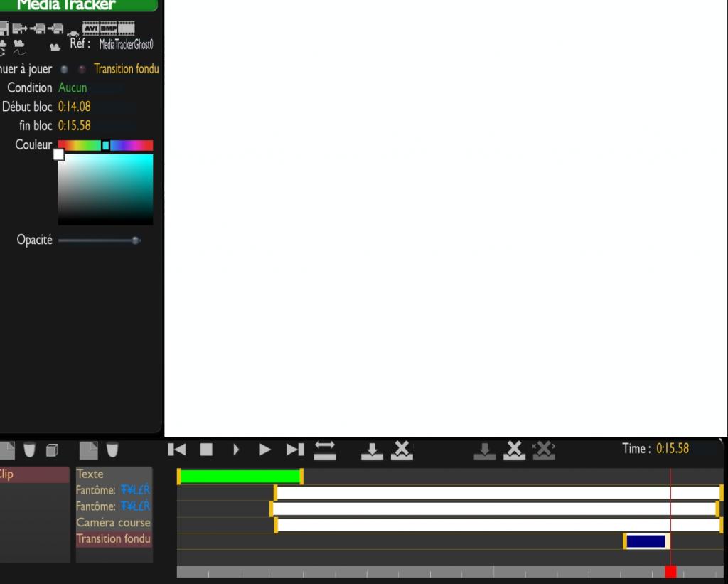Click the blank filmstrip icon
The image size is (728, 584).
[127, 28]
